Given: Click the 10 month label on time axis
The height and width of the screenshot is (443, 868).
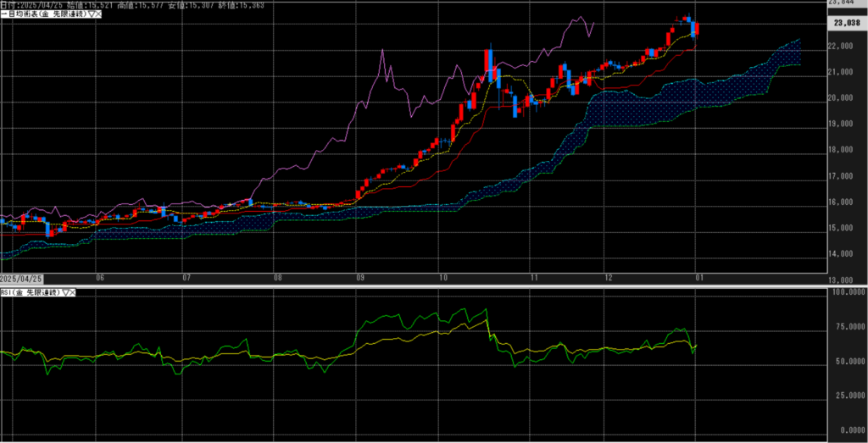Looking at the screenshot, I should click(x=442, y=278).
